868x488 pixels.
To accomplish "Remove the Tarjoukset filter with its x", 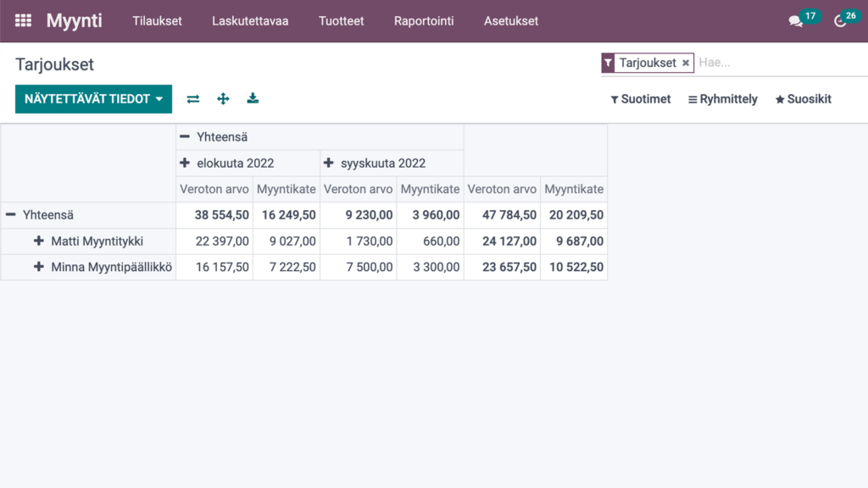I will pyautogui.click(x=685, y=63).
